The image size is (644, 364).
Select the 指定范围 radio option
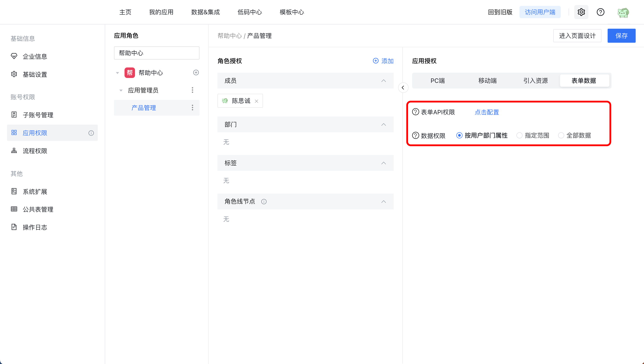pos(519,136)
